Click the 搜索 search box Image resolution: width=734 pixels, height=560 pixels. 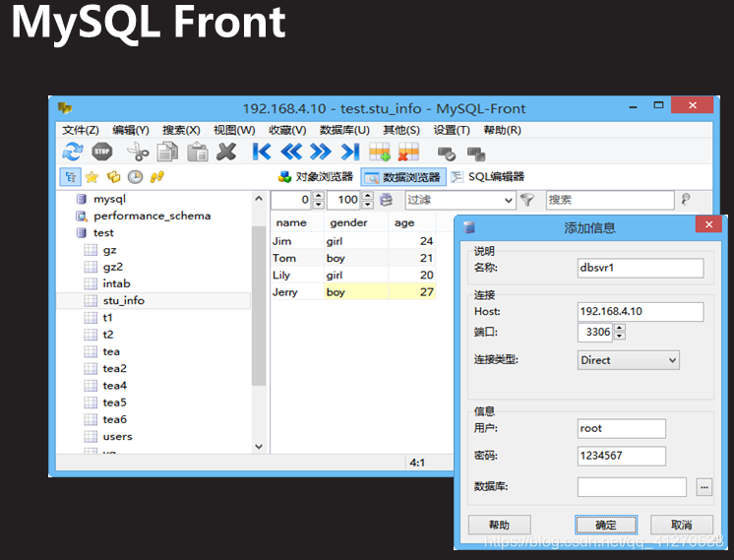point(610,201)
